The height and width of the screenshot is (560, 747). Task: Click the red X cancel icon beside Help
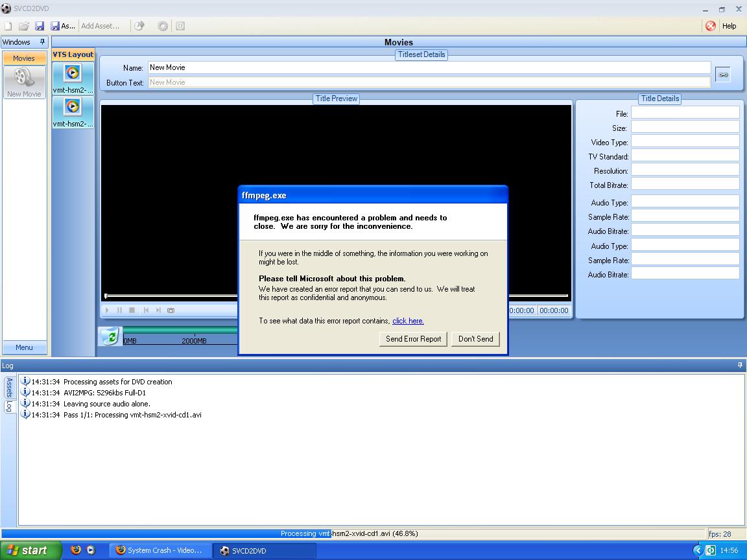click(x=710, y=26)
